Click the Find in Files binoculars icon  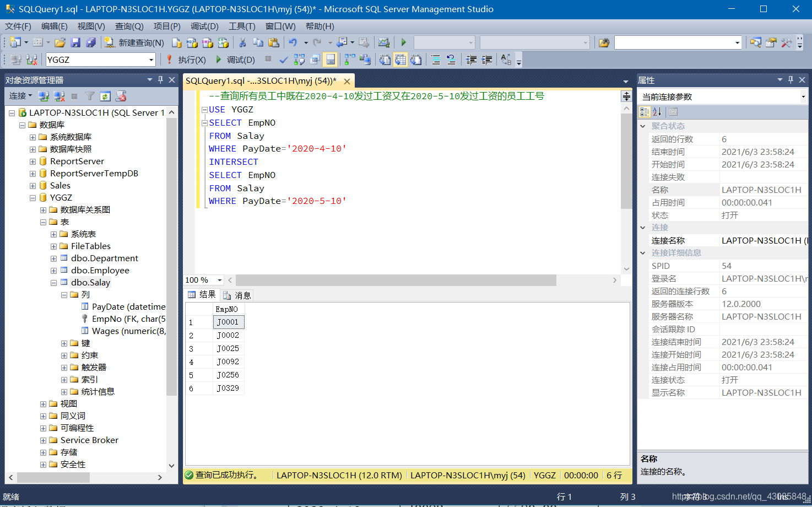click(x=604, y=42)
